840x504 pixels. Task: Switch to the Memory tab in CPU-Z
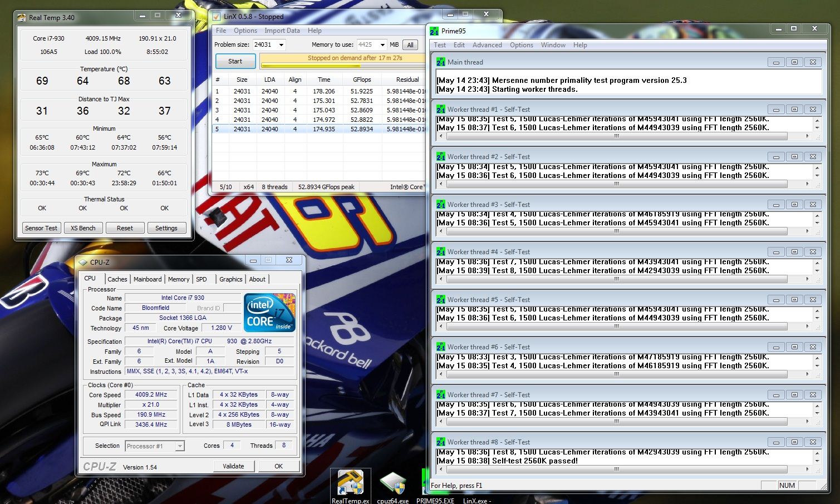179,279
